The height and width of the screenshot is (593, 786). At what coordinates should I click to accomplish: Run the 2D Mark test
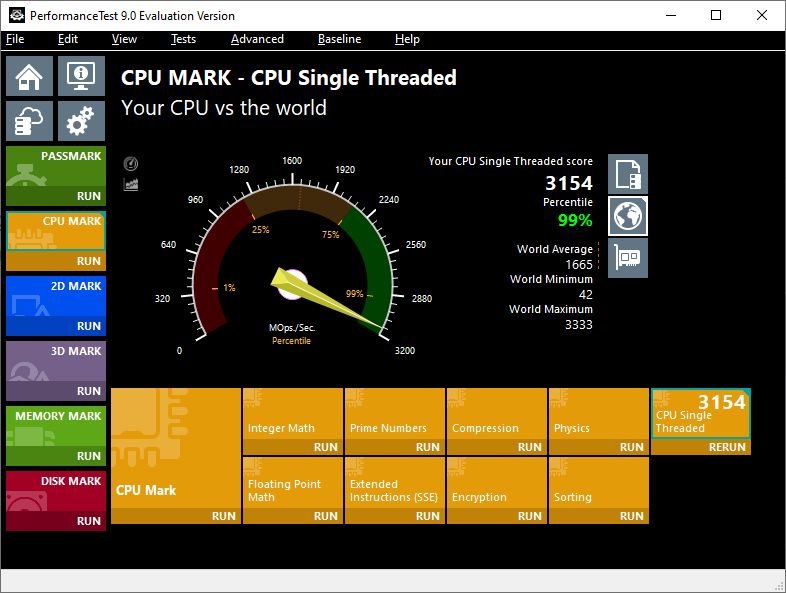56,326
